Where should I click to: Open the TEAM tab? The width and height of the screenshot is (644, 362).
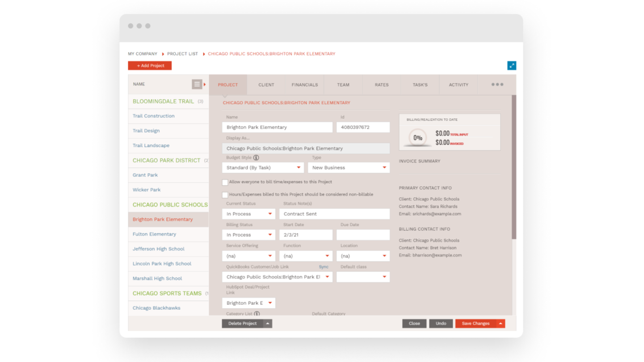pos(343,84)
